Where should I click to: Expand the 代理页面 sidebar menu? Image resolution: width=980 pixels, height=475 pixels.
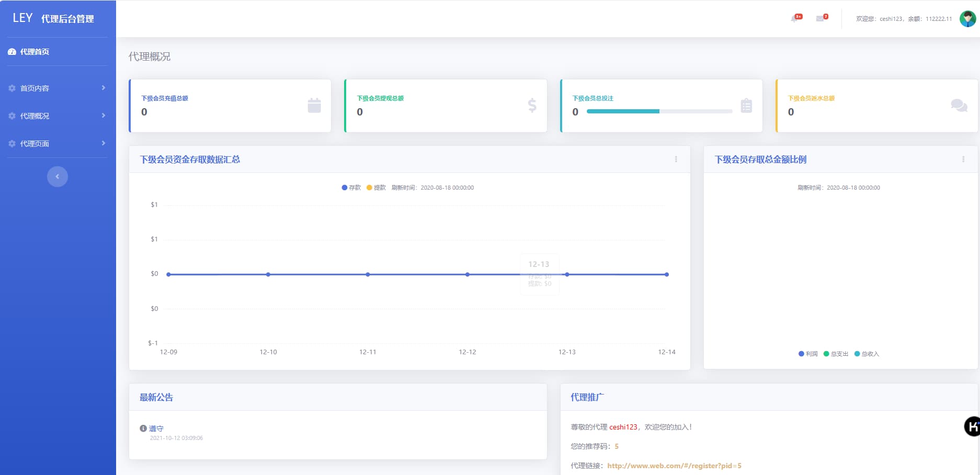point(58,144)
